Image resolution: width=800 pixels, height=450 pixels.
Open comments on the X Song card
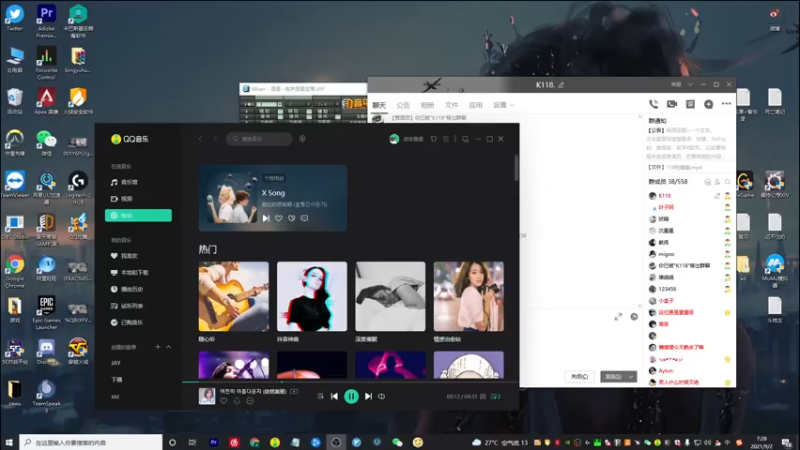click(x=305, y=218)
